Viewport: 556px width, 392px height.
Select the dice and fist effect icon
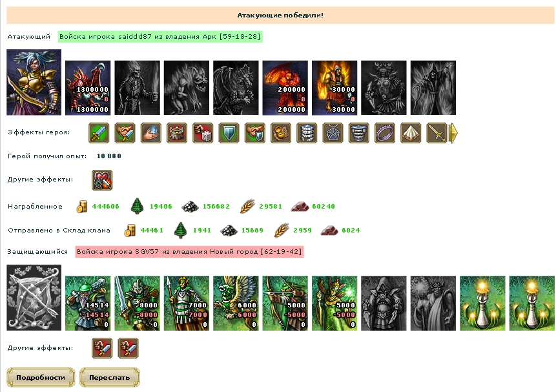click(203, 133)
